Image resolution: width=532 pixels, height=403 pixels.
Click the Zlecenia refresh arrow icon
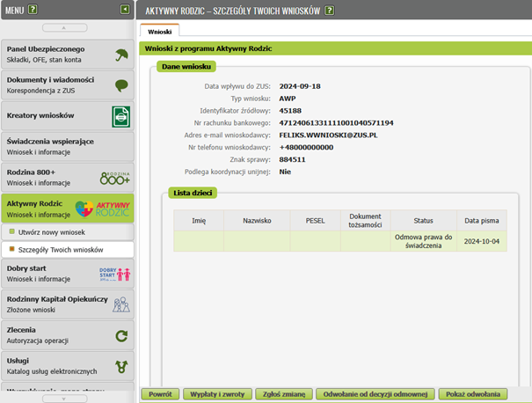(121, 335)
